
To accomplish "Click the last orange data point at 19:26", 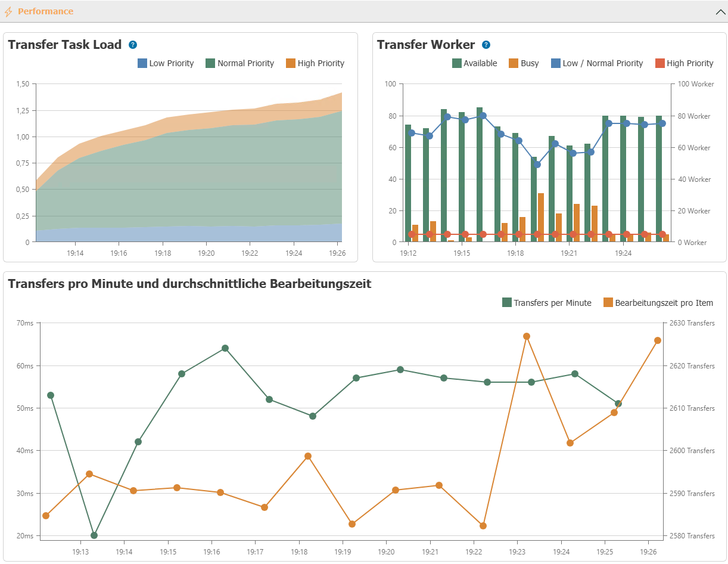I will pyautogui.click(x=658, y=340).
